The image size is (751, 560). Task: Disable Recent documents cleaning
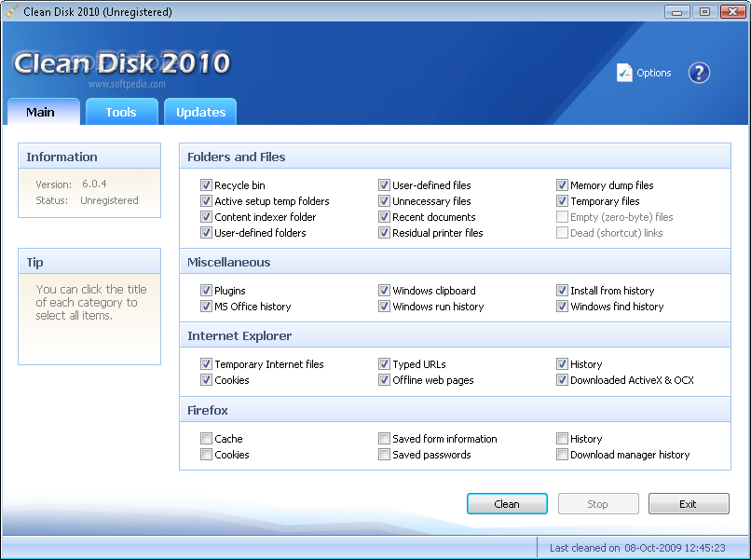(384, 216)
